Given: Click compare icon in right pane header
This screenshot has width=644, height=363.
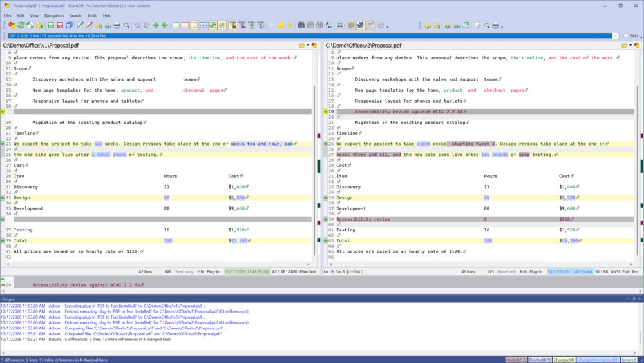Looking at the screenshot, I should point(637,46).
